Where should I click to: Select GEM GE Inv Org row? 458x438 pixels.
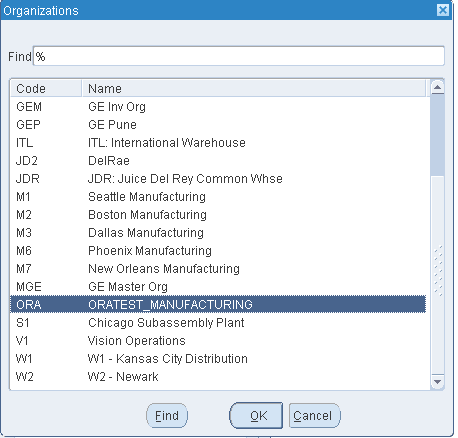point(218,107)
